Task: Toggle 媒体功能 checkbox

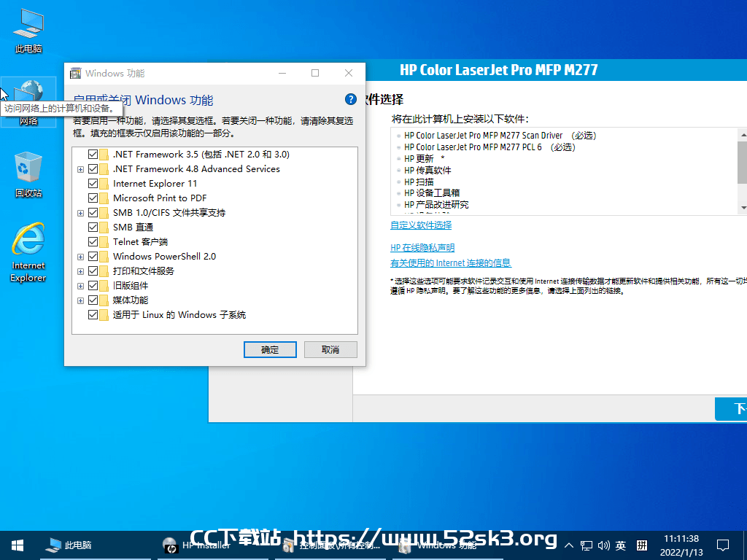Action: [x=93, y=300]
